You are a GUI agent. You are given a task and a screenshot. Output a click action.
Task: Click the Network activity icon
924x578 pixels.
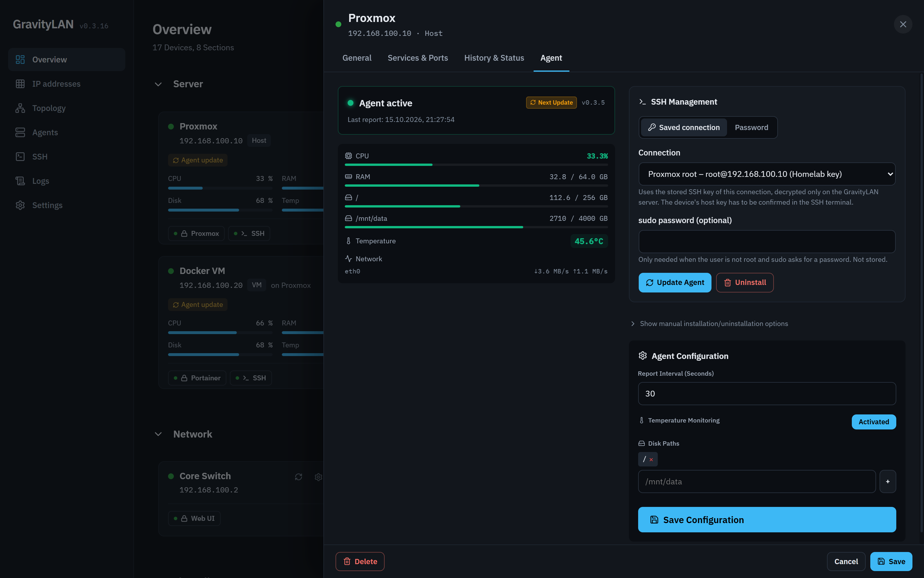(348, 259)
